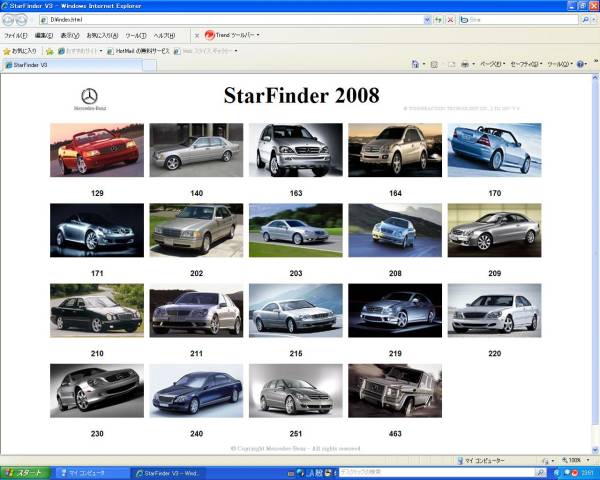Open the HotMail の無料サービス link

pos(138,51)
